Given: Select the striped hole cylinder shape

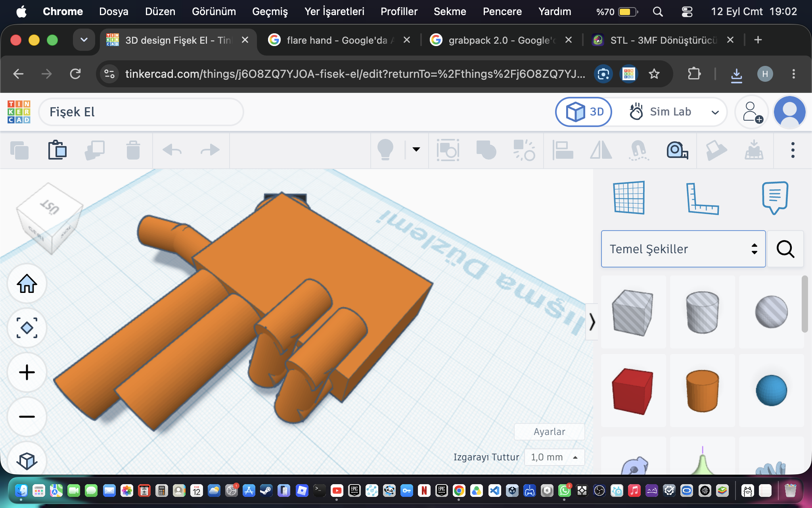Looking at the screenshot, I should [702, 312].
